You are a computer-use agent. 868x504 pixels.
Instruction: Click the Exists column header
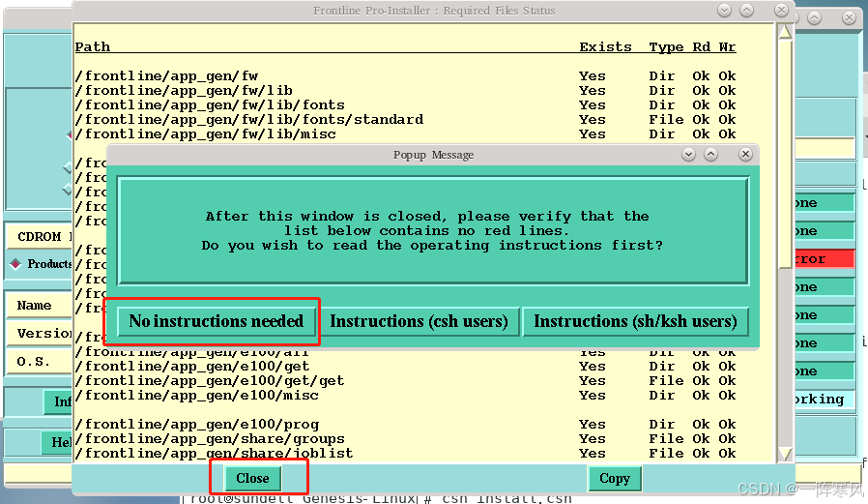[x=605, y=47]
